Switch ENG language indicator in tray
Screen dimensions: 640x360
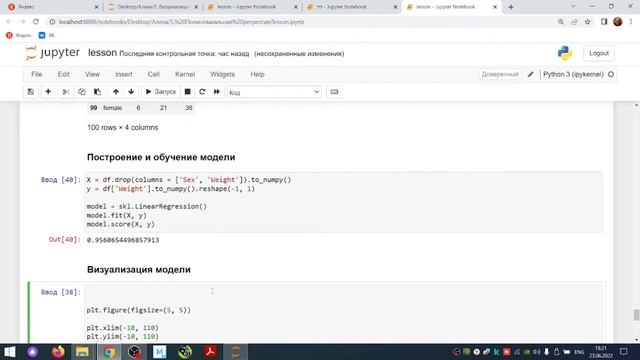click(x=579, y=352)
